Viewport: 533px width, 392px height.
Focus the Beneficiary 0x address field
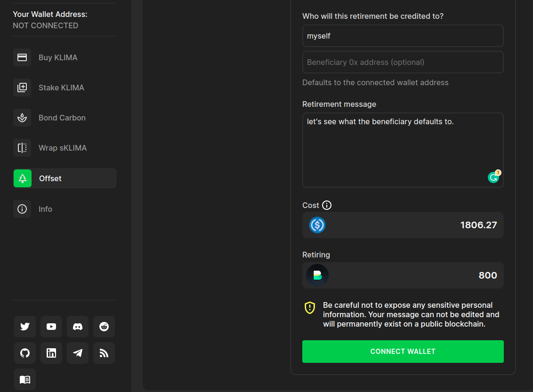tap(403, 62)
